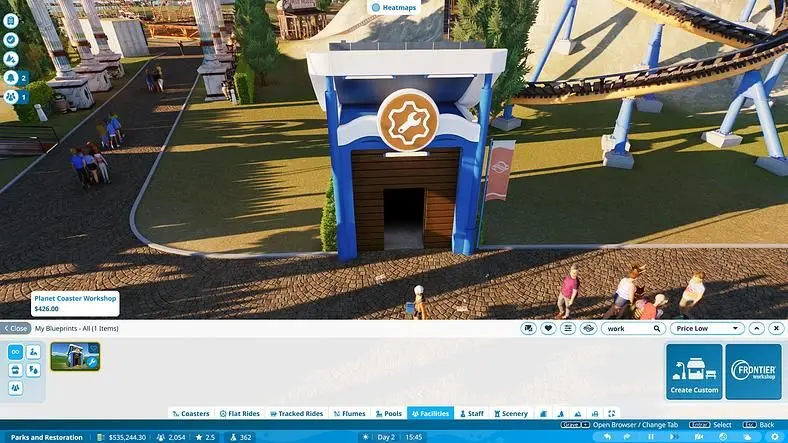Toggle favorites heart filter
The image size is (788, 443).
548,328
